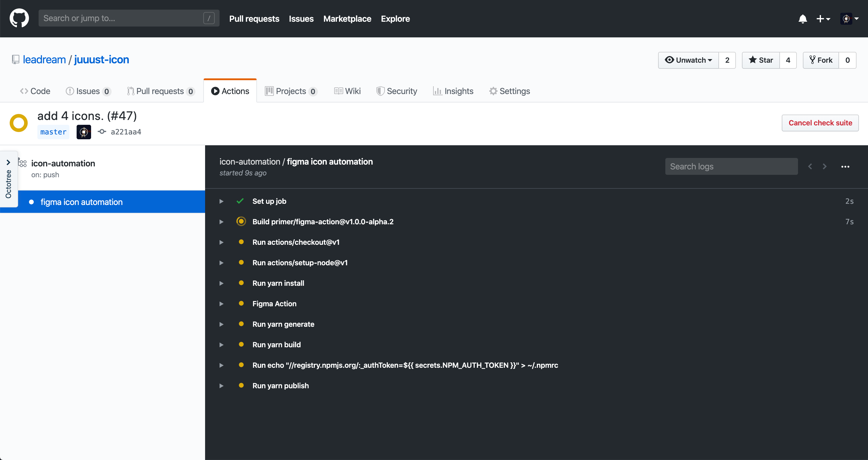The image size is (868, 460).
Task: Click Cancel check suite button
Action: pos(820,122)
